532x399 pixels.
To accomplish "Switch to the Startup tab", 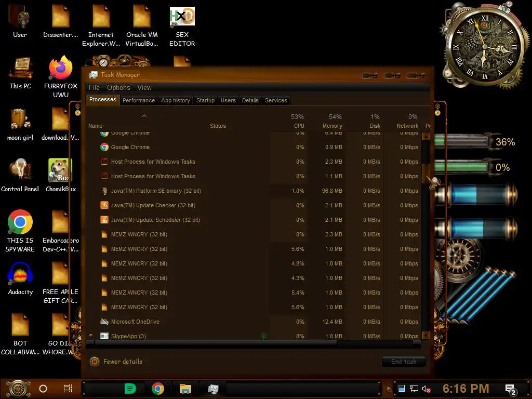I will (x=205, y=100).
